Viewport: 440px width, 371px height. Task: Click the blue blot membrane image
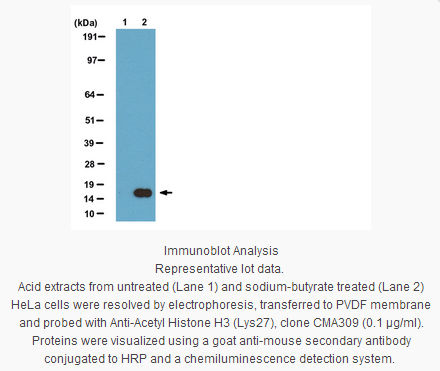(x=136, y=125)
